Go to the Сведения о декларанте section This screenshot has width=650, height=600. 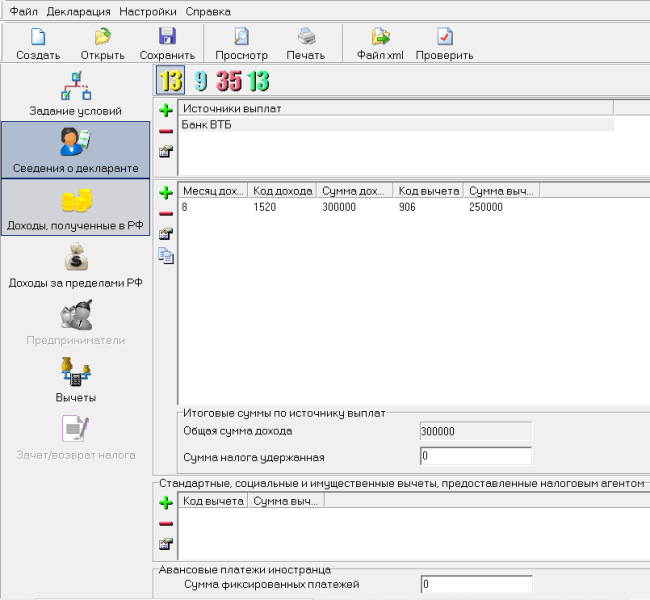[x=77, y=150]
